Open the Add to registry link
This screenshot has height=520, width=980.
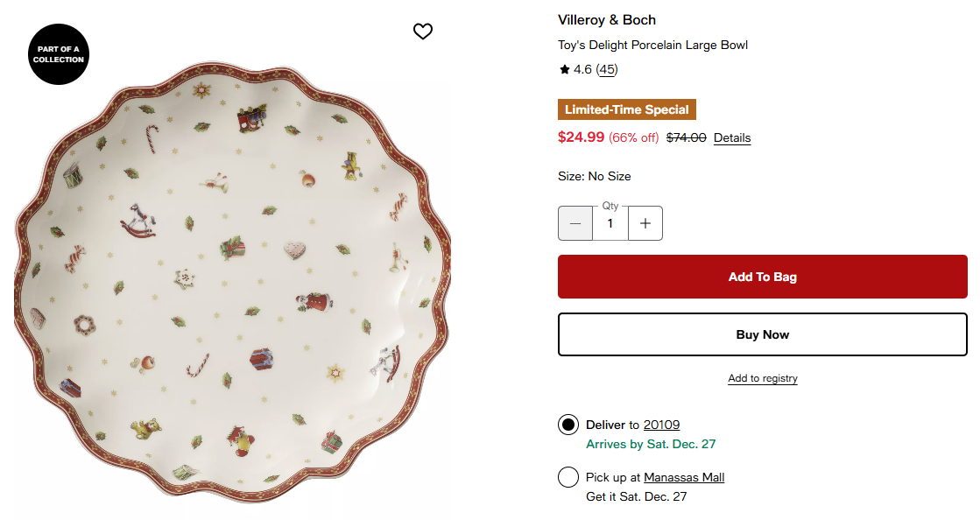point(763,378)
